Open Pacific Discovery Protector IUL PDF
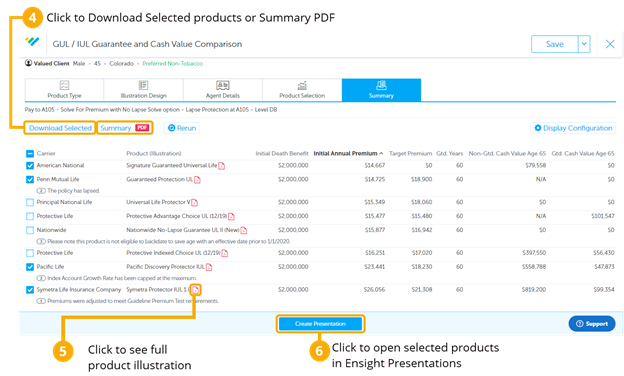 point(209,267)
